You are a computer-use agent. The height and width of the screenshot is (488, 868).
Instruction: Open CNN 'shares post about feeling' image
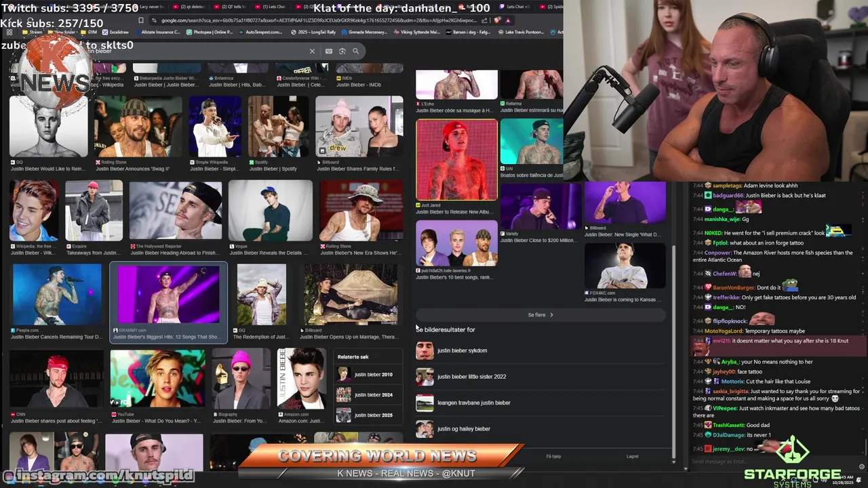click(x=56, y=378)
